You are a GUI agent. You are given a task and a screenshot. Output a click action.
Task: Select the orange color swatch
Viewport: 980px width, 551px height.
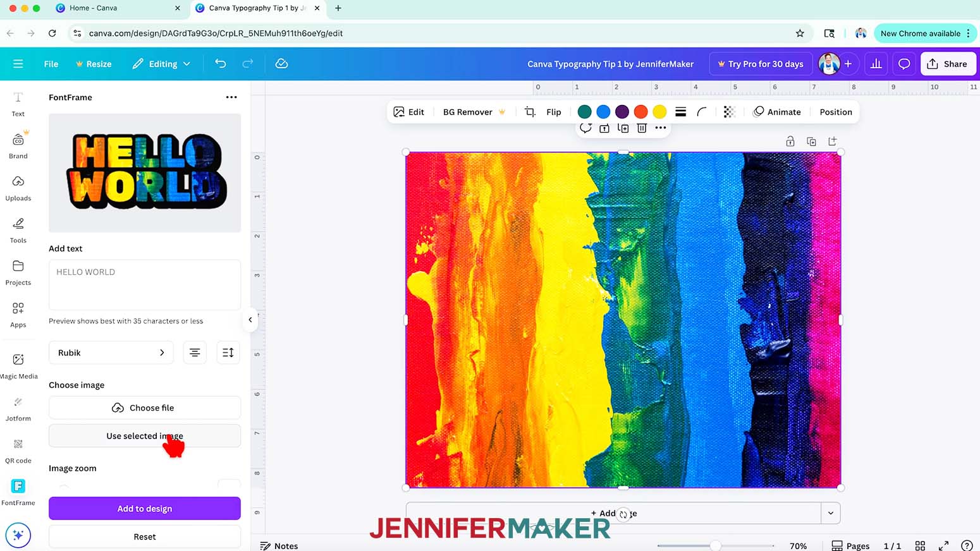[x=641, y=112]
